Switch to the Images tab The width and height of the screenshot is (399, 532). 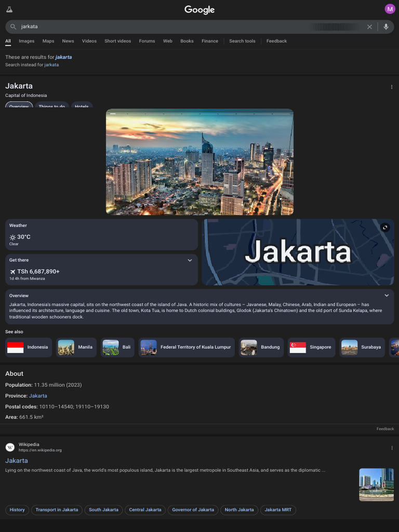point(26,41)
